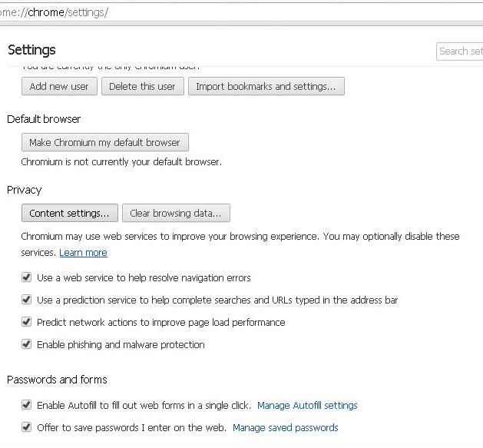The height and width of the screenshot is (448, 483).
Task: Uncheck Predict network actions checkbox
Action: pyautogui.click(x=27, y=322)
